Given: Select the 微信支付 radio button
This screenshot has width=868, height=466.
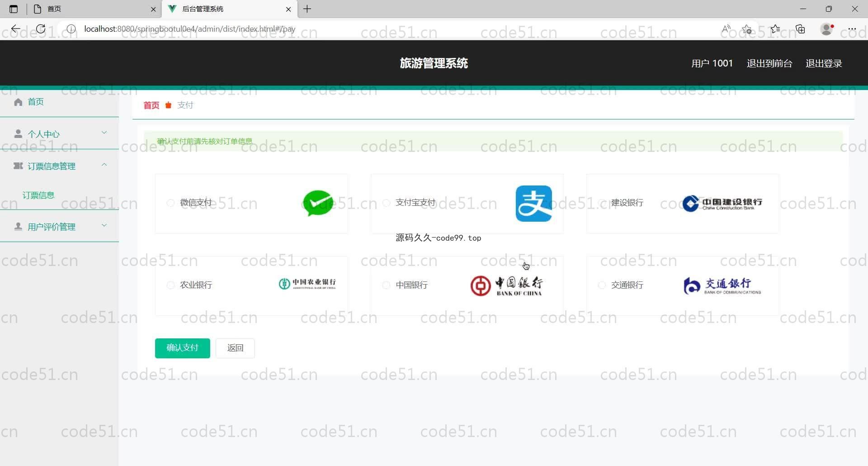Looking at the screenshot, I should pyautogui.click(x=170, y=203).
